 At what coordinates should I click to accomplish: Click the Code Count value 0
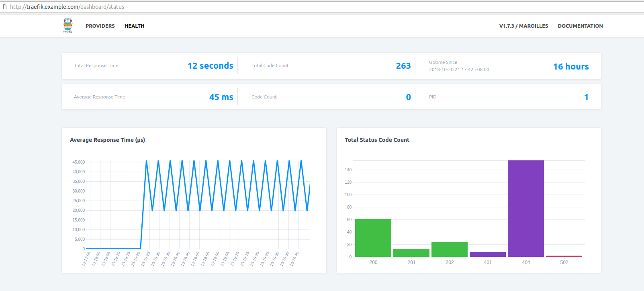(x=409, y=97)
